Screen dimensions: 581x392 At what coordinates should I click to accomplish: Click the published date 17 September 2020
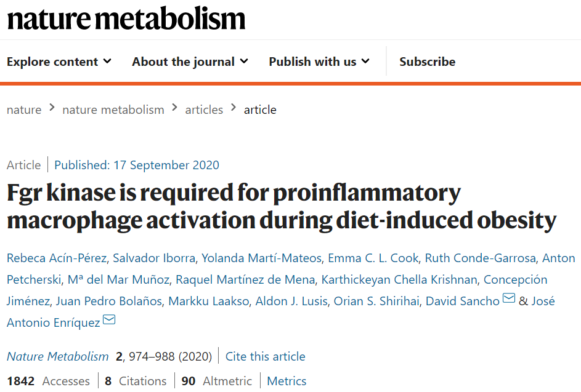click(137, 165)
